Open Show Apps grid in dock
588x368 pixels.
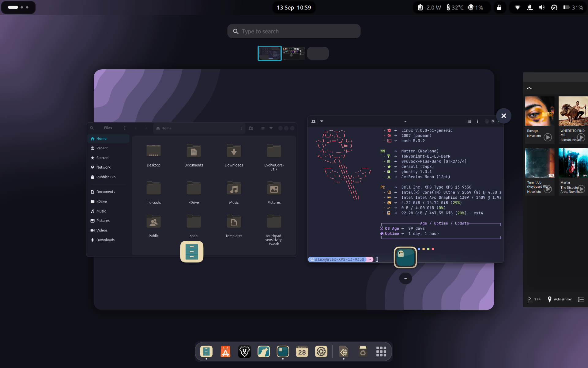coord(381,351)
